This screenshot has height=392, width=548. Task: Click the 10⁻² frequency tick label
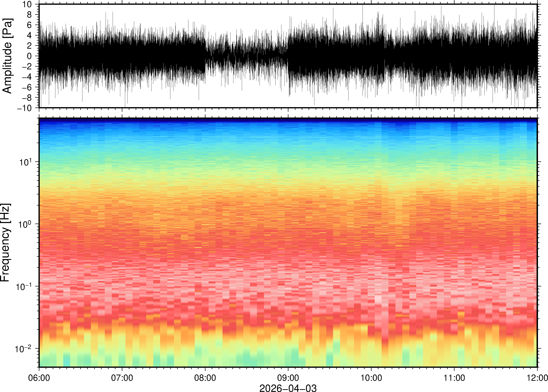coord(23,349)
